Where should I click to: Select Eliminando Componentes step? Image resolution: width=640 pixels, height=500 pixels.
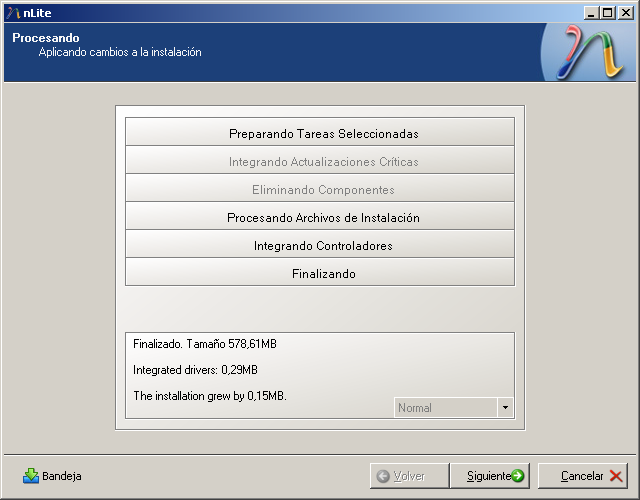pyautogui.click(x=320, y=188)
